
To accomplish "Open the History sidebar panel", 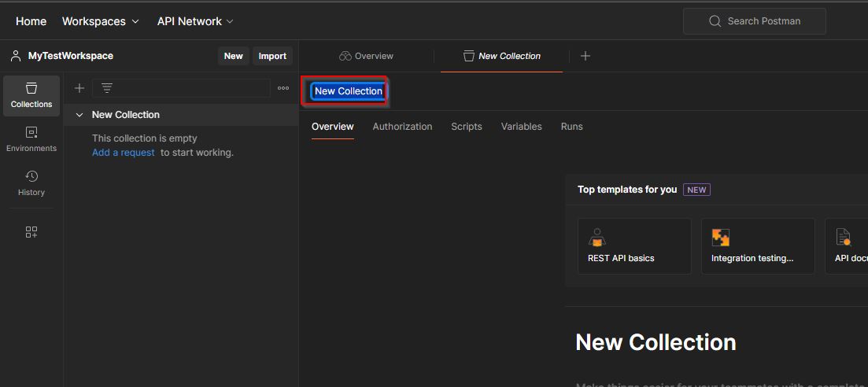I will click(x=31, y=183).
